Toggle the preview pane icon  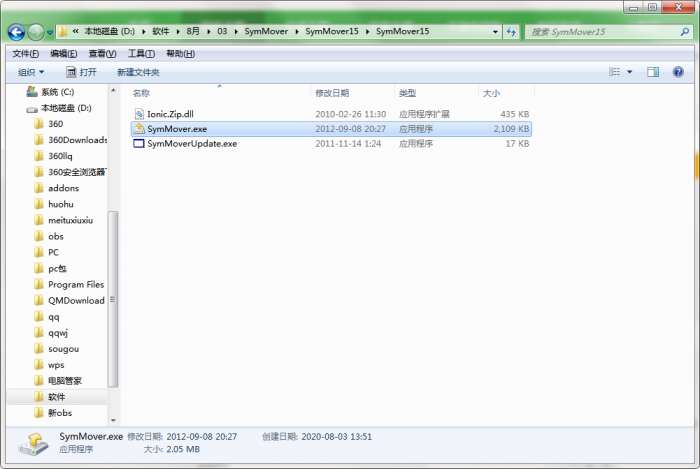click(653, 72)
